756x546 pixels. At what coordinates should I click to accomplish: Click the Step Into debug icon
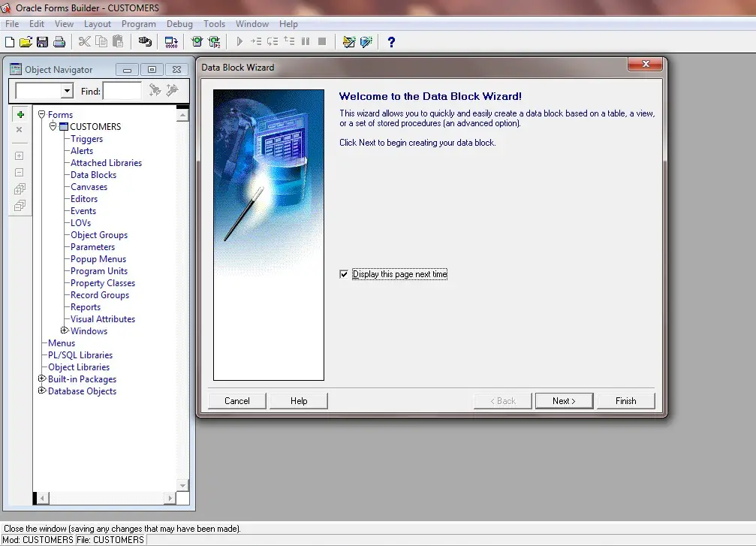pos(256,41)
